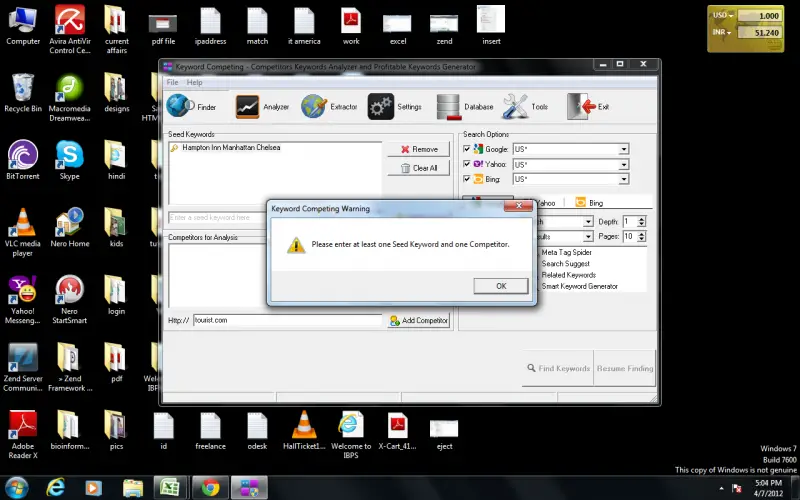Viewport: 800px width, 500px height.
Task: Click the 'Enter a seed keyword here' field
Action: [x=218, y=217]
